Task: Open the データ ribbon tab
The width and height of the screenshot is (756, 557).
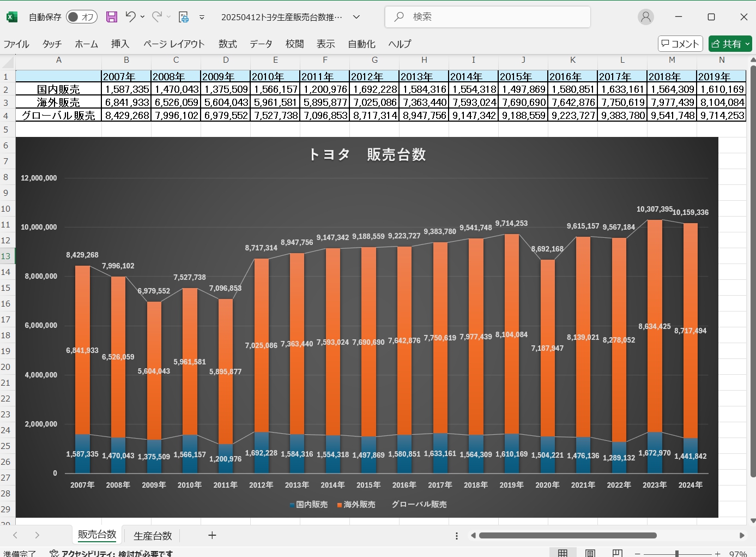Action: click(x=261, y=44)
